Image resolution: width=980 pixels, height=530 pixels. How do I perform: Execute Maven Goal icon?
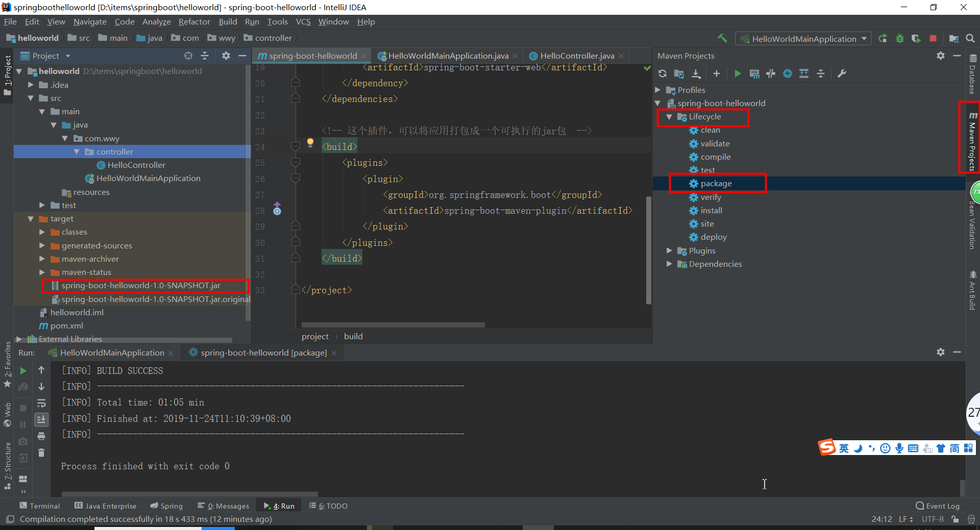pyautogui.click(x=754, y=73)
